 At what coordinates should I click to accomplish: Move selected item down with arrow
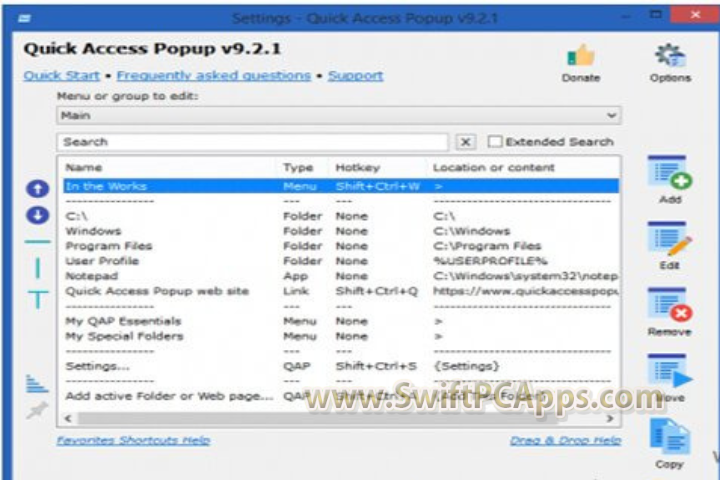[x=38, y=215]
